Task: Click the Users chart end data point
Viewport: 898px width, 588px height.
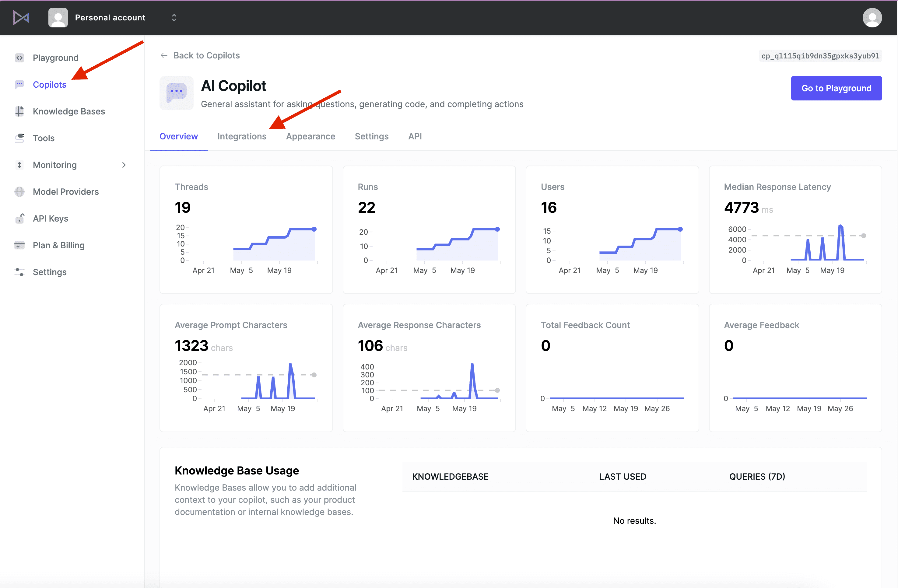Action: coord(680,229)
